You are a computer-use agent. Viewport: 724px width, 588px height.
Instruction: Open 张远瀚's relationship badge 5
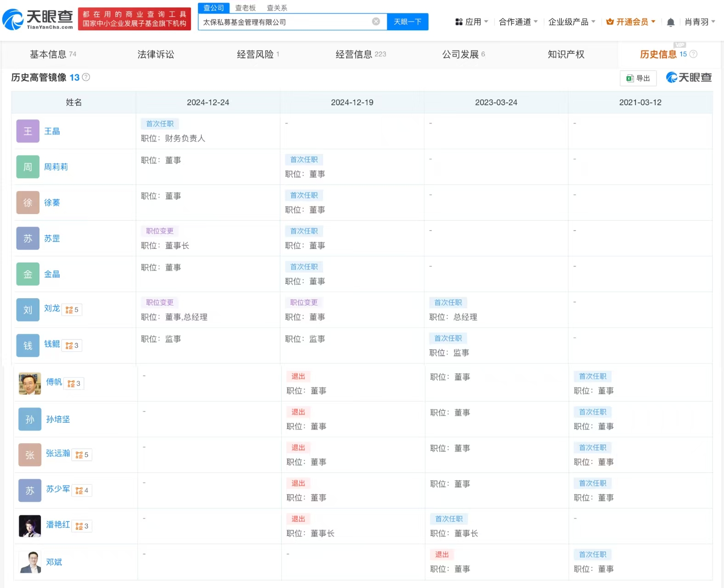82,455
